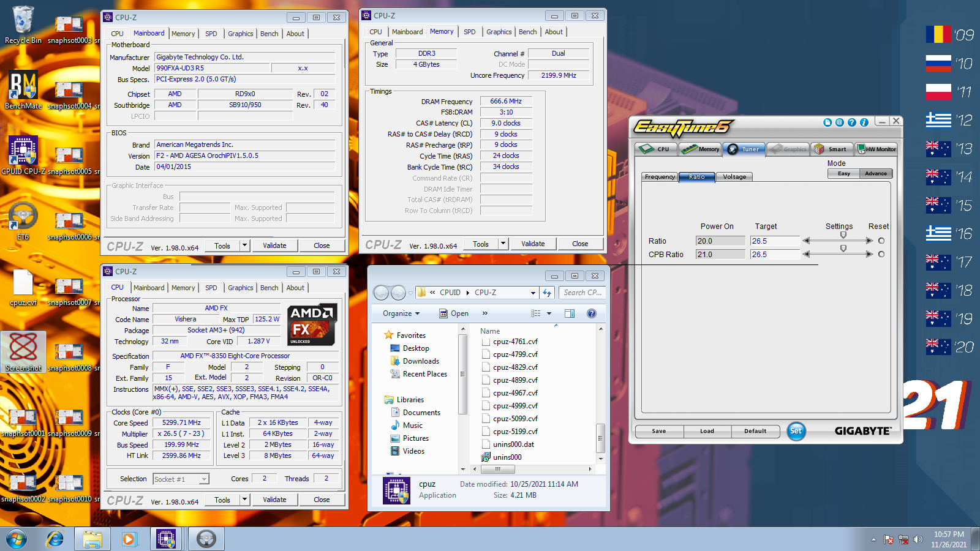Open Tools dropdown arrow in CPU tab window

tap(244, 500)
